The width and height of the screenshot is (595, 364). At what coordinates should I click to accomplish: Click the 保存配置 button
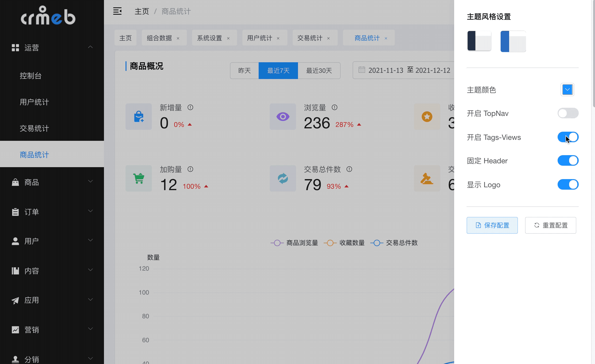click(492, 225)
